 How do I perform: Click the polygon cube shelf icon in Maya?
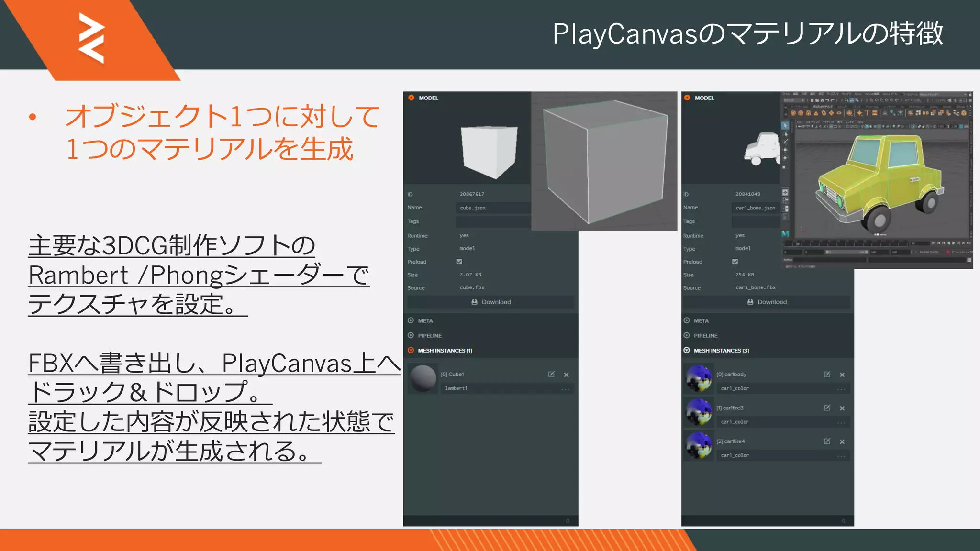801,113
